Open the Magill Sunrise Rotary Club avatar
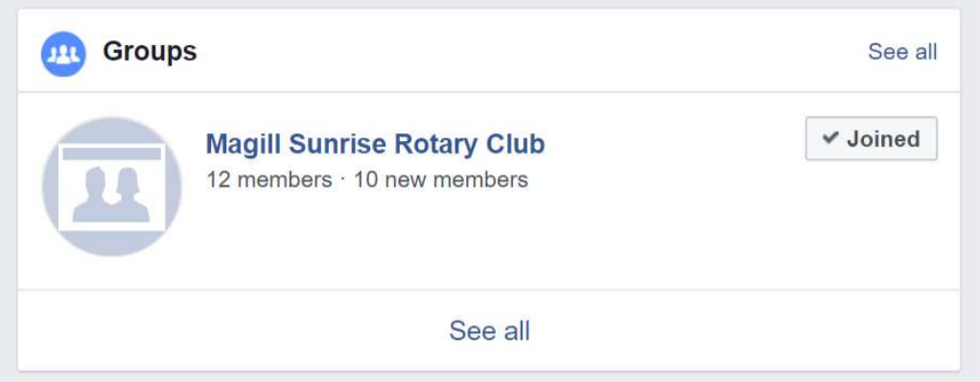 pyautogui.click(x=111, y=186)
